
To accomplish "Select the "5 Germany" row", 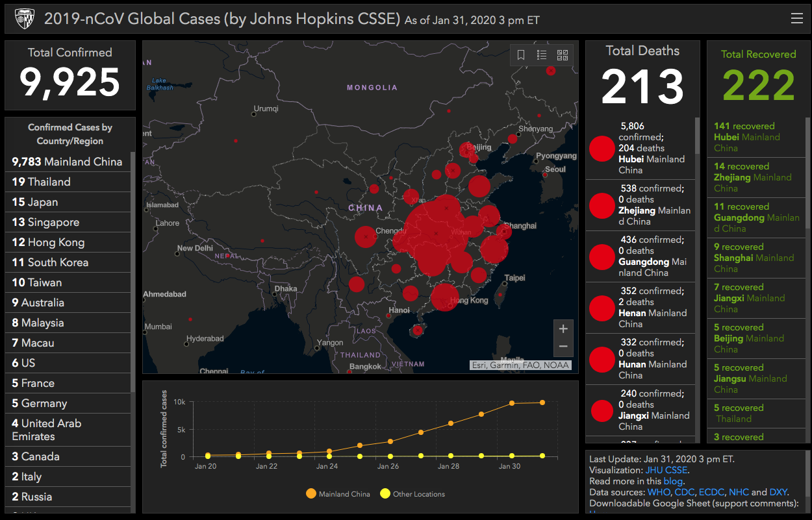I will click(x=68, y=403).
